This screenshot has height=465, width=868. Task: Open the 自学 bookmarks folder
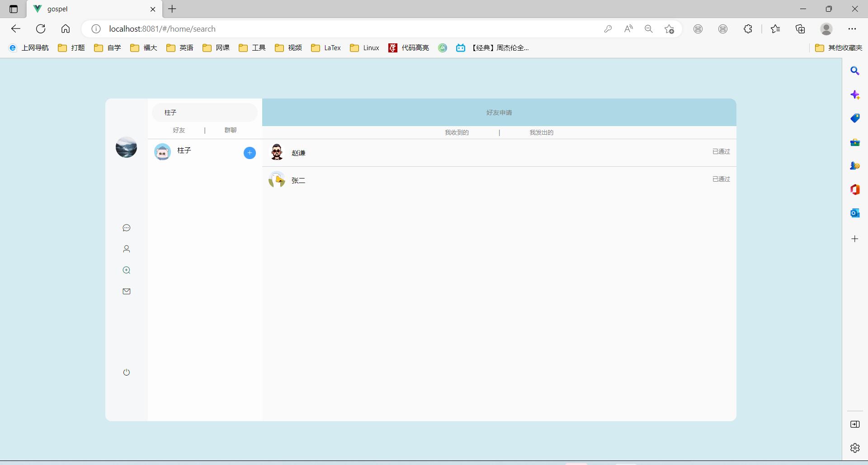coord(108,48)
